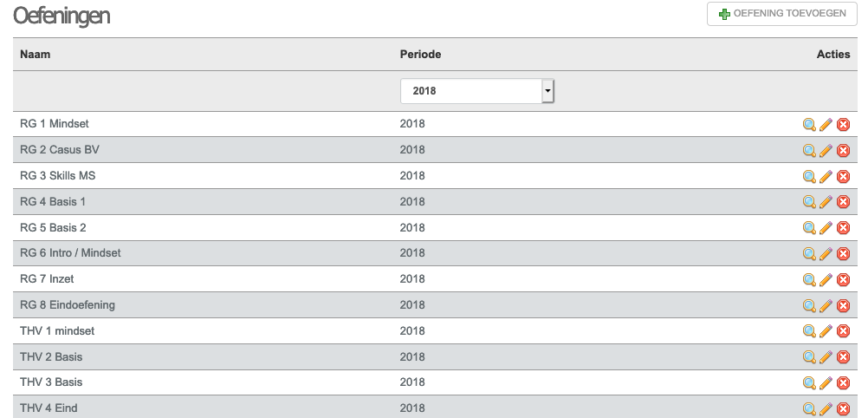Click the Naam column header
The width and height of the screenshot is (868, 418).
click(x=35, y=55)
